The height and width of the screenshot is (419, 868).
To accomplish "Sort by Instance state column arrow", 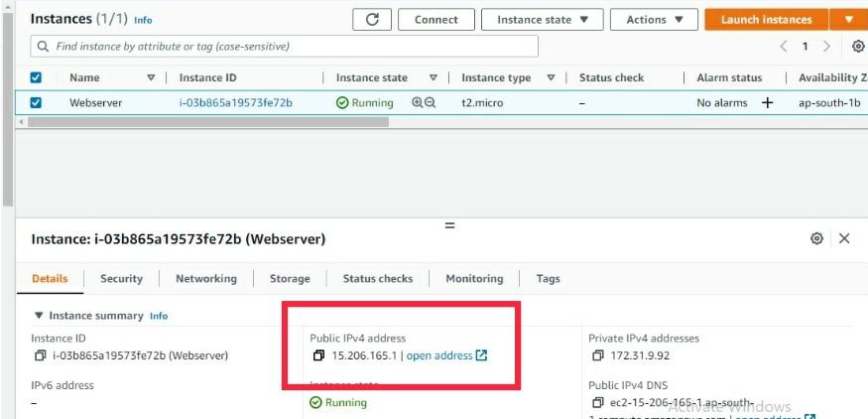I will (434, 78).
